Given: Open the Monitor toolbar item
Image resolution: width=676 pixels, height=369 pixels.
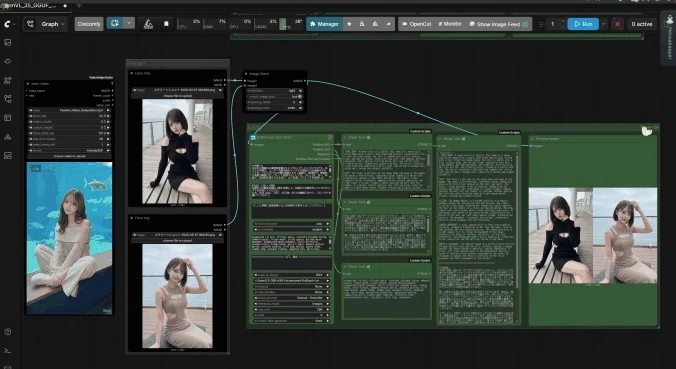Looking at the screenshot, I should point(450,24).
